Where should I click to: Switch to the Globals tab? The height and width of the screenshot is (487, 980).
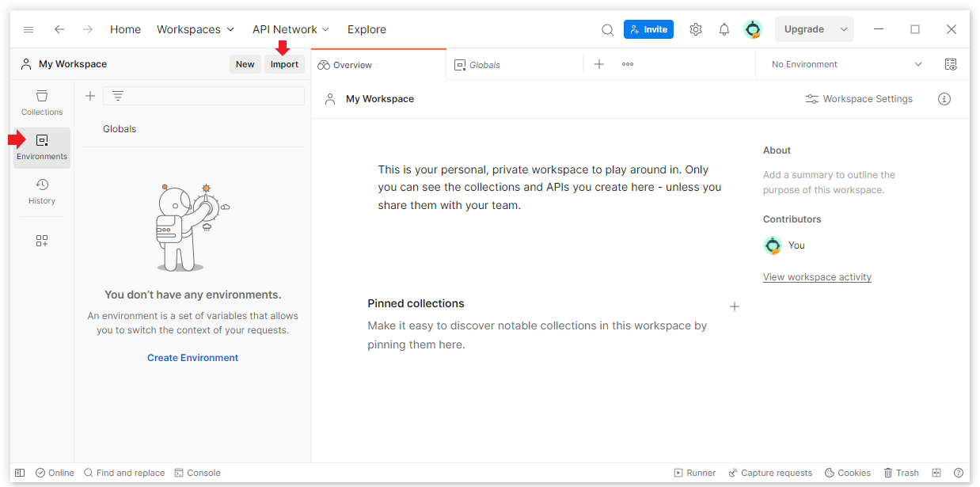[x=484, y=65]
